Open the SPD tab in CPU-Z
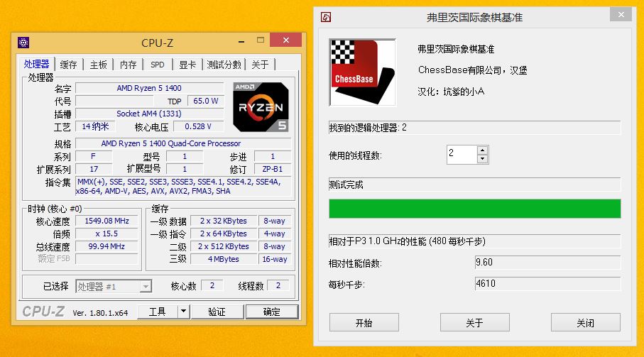 [158, 65]
